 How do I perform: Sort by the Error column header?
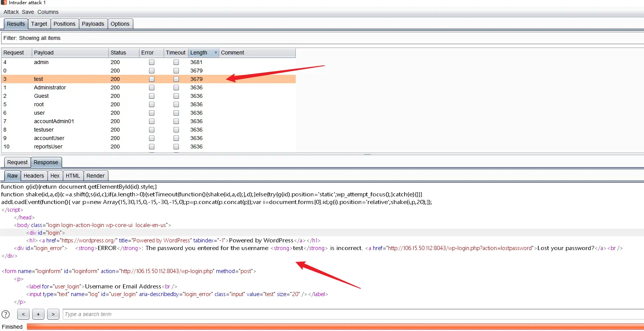[151, 53]
